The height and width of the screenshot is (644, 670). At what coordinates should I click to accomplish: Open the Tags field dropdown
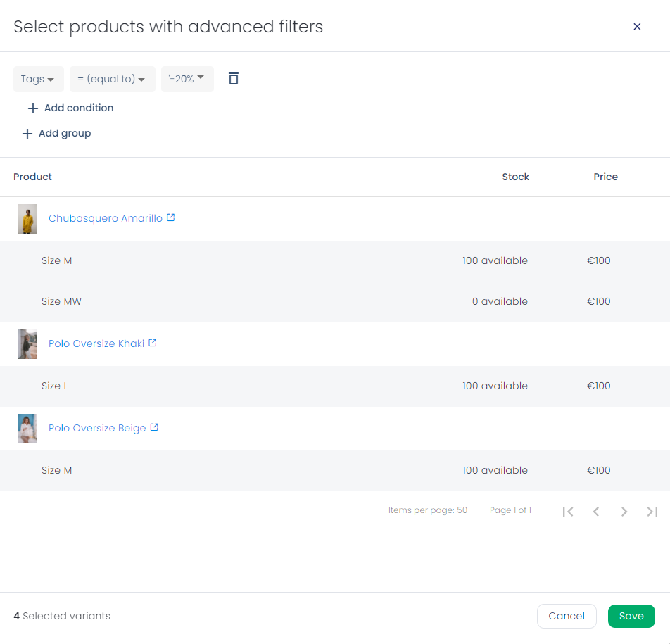[39, 79]
